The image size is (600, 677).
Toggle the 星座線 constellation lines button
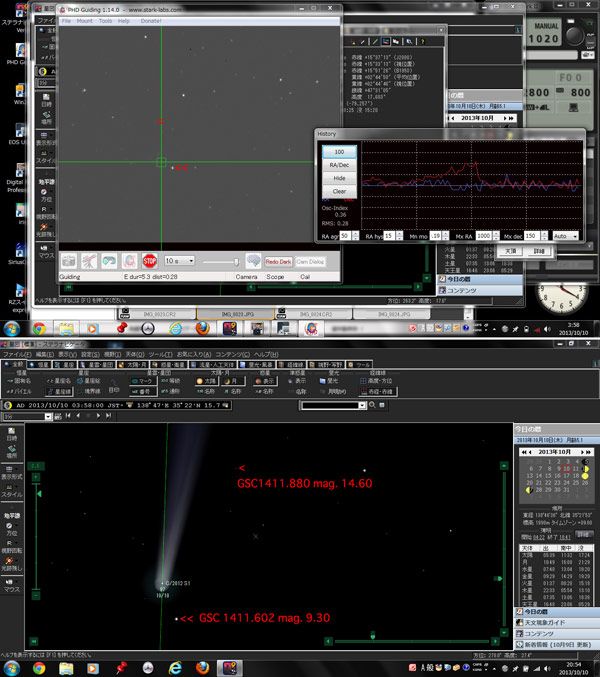60,391
